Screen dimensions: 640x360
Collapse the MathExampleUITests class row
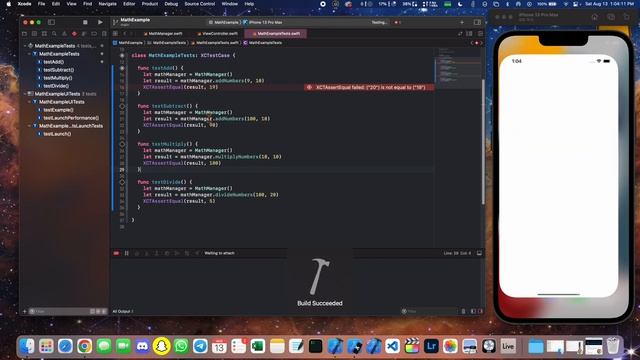point(30,102)
